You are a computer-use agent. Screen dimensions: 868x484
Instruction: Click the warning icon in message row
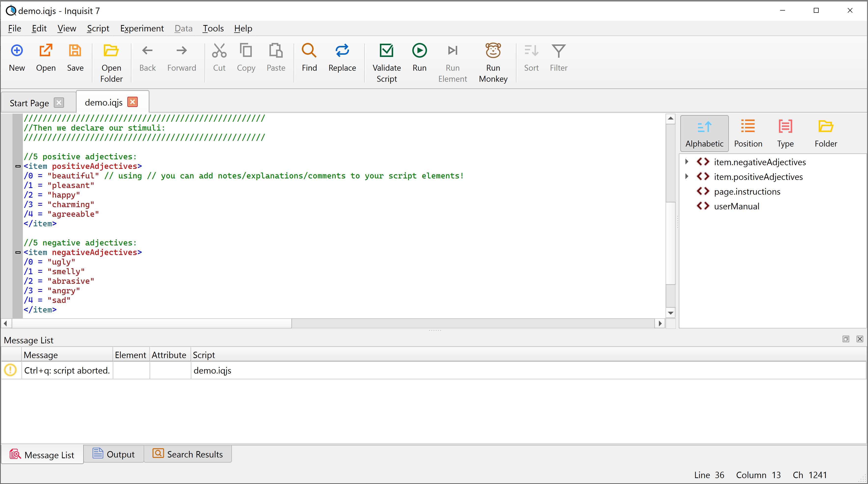point(11,370)
